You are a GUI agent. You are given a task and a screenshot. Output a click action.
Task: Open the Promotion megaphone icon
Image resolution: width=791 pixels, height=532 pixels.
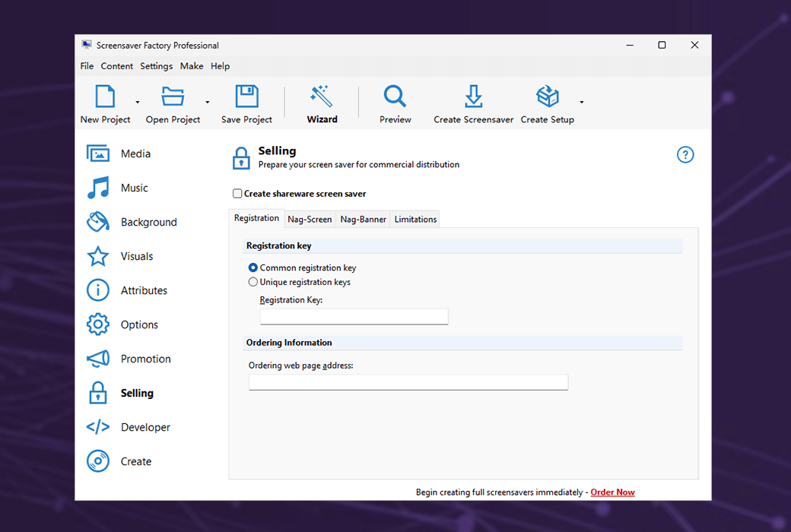[98, 359]
